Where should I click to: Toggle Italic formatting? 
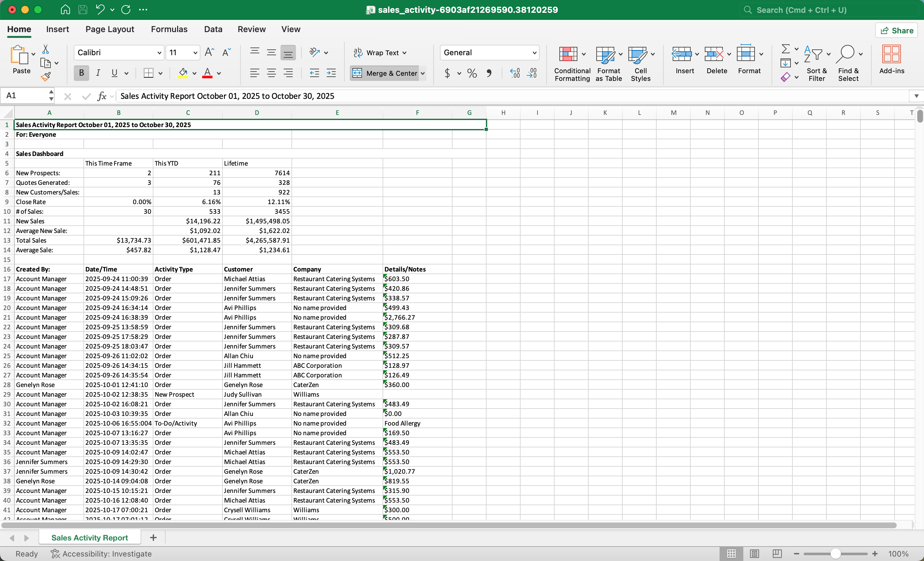tap(98, 73)
